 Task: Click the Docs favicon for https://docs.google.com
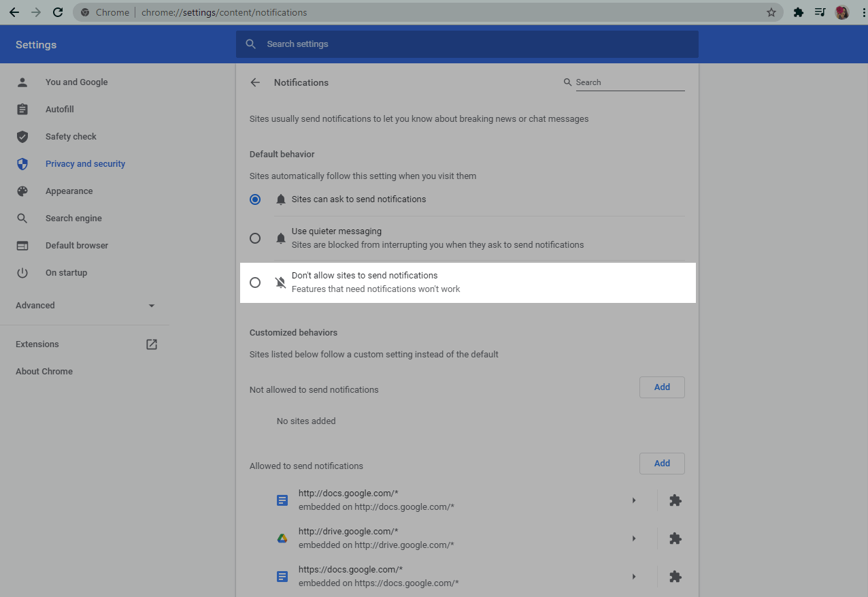[282, 577]
